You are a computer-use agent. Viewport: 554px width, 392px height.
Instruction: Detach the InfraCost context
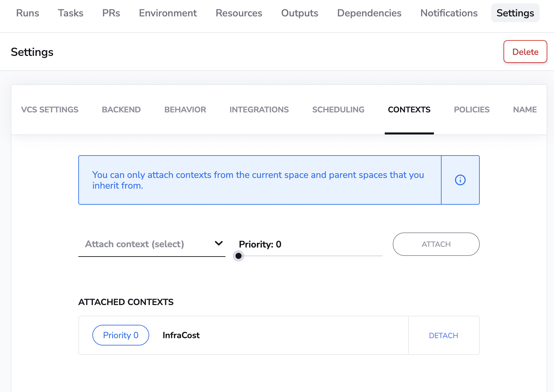click(443, 335)
